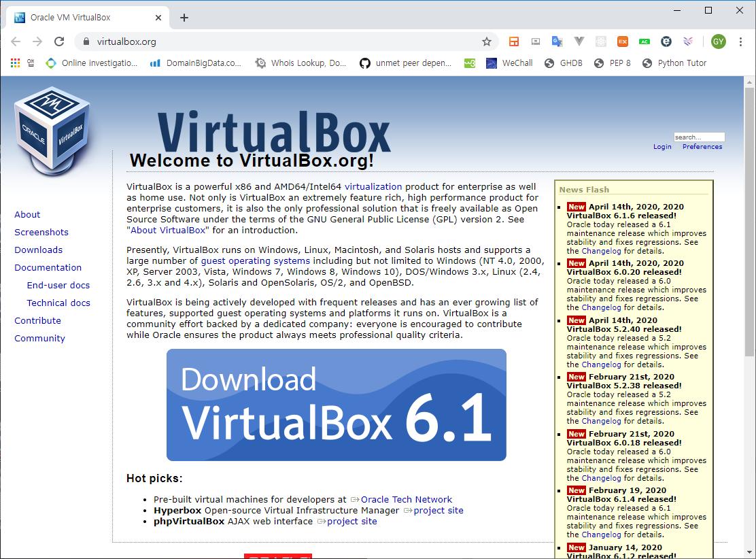Go to Screenshots in sidebar

tap(41, 232)
